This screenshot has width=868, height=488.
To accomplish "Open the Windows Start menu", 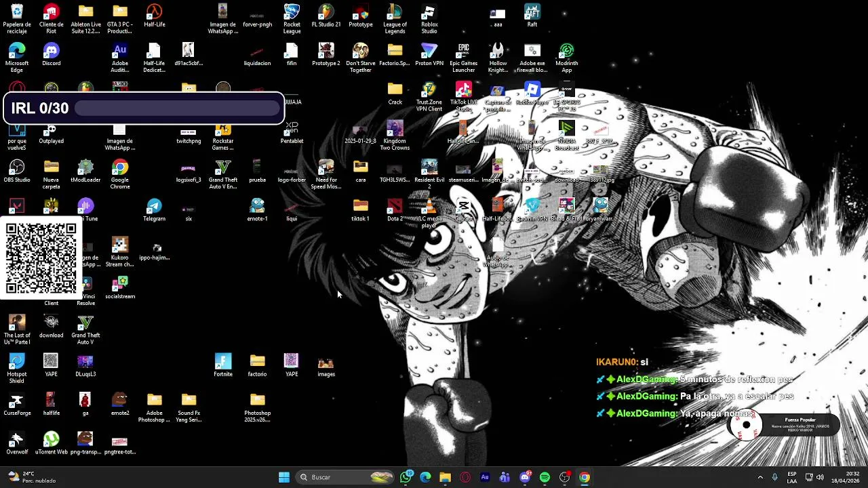I will [284, 477].
